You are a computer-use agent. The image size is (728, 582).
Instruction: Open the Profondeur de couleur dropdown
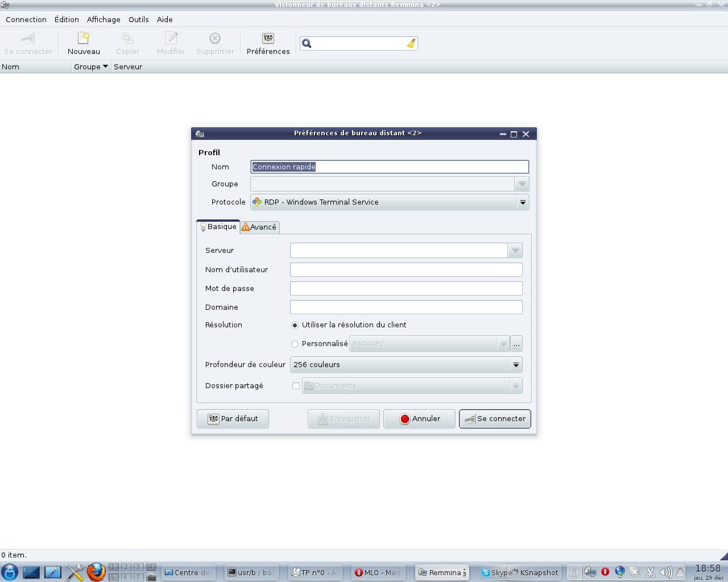click(x=406, y=365)
